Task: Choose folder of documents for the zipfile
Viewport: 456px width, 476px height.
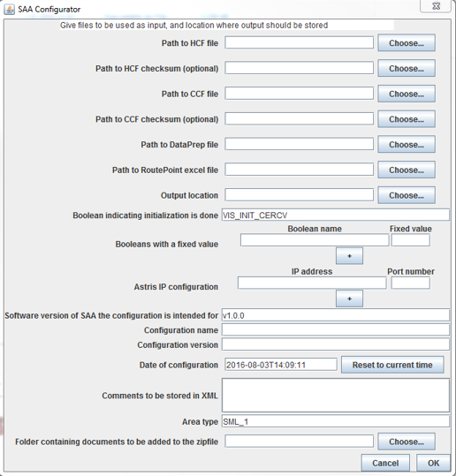Action: click(407, 442)
